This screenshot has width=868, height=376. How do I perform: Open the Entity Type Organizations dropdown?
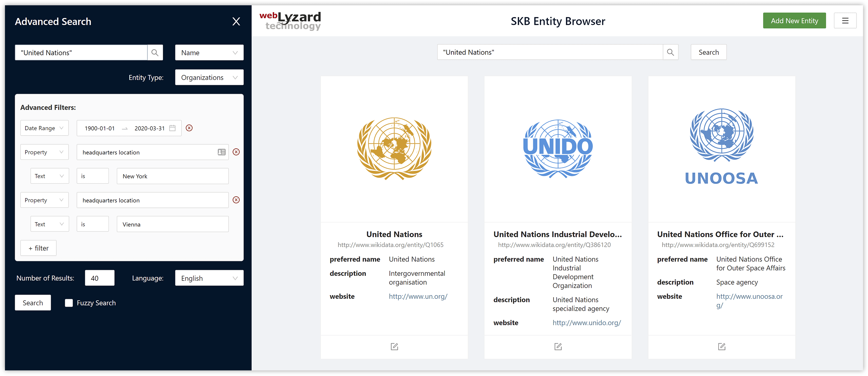pos(209,77)
